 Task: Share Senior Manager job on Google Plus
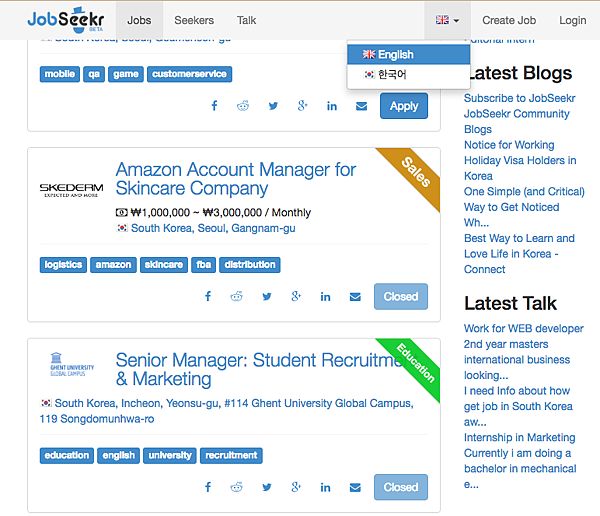pos(296,487)
